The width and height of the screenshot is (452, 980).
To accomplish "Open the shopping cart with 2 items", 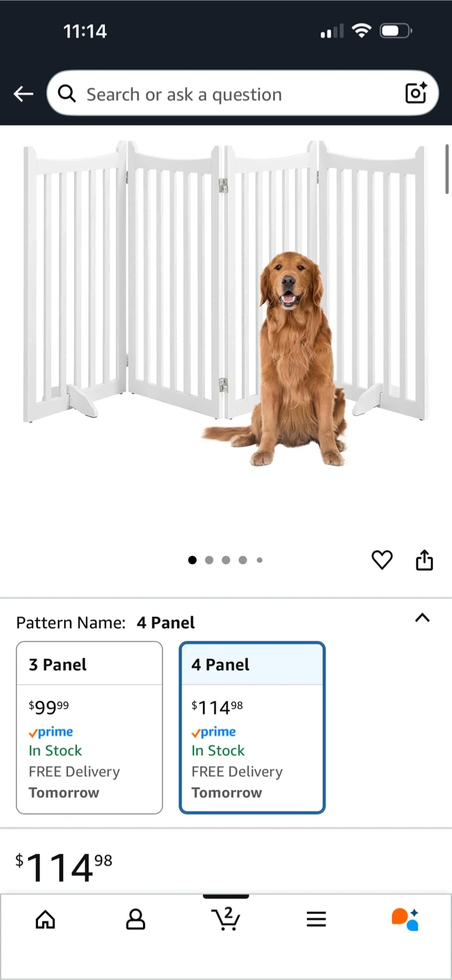I will coord(225,919).
